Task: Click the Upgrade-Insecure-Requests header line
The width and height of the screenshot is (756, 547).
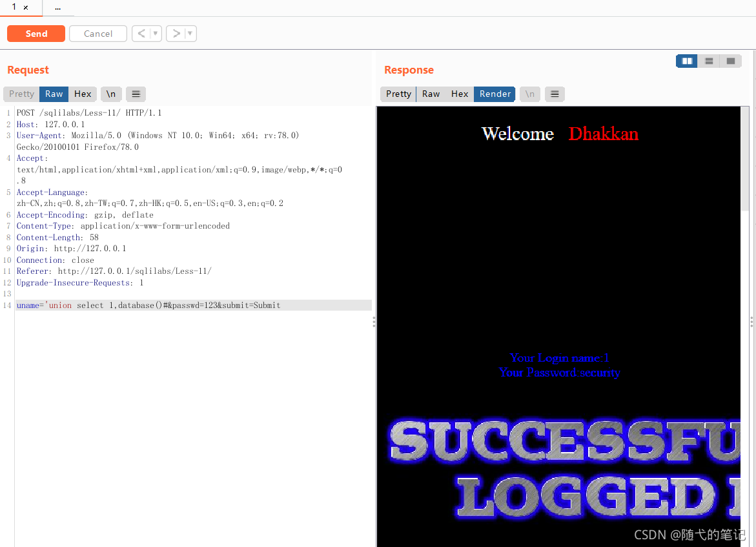Action: coord(80,283)
